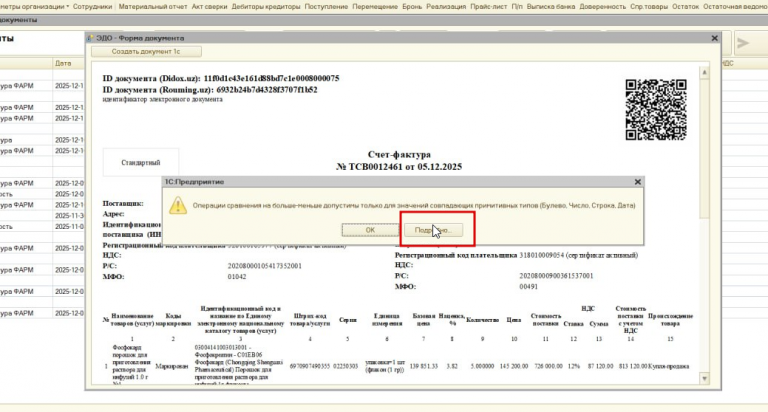This screenshot has width=768, height=412.
Task: Click invoice number № TCB0012461 от 05.12.2025
Action: click(399, 167)
